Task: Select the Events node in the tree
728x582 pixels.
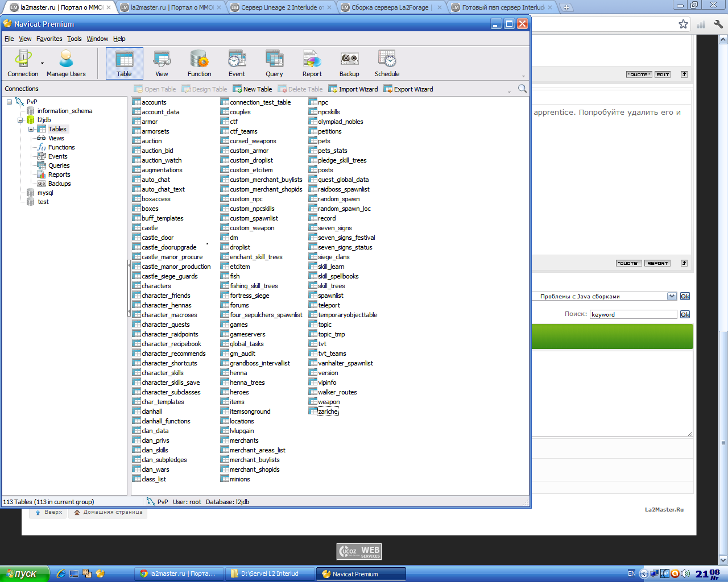Action: pyautogui.click(x=57, y=156)
